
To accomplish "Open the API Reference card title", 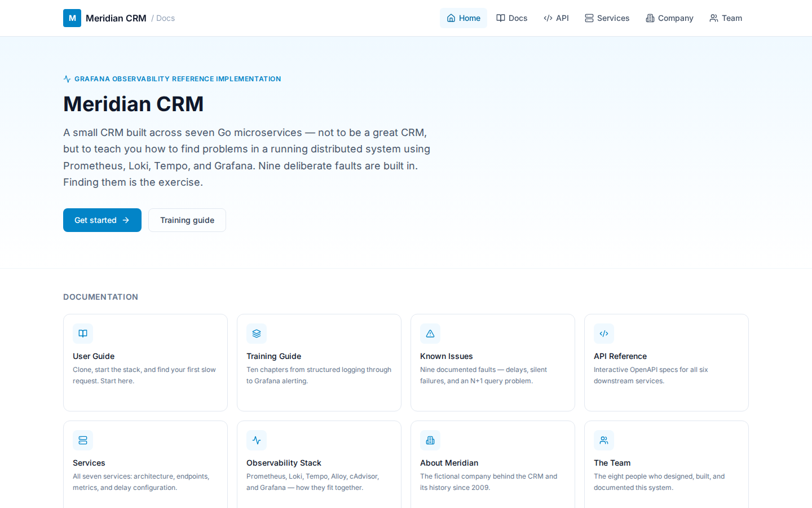I will click(x=620, y=356).
